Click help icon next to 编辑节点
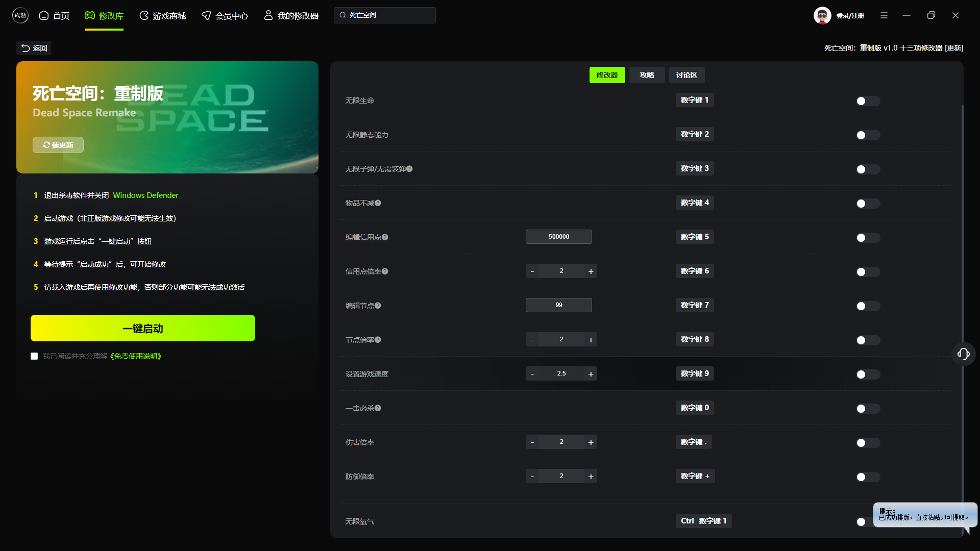Viewport: 980px width, 551px height. pos(378,306)
